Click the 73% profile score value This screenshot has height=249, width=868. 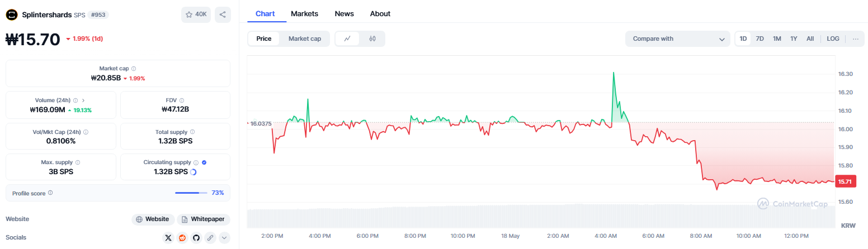pos(218,193)
